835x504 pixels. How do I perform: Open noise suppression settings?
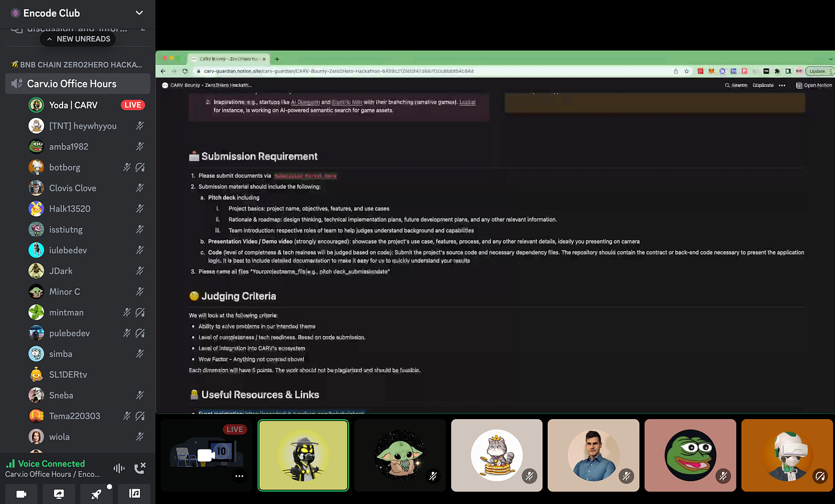point(119,468)
